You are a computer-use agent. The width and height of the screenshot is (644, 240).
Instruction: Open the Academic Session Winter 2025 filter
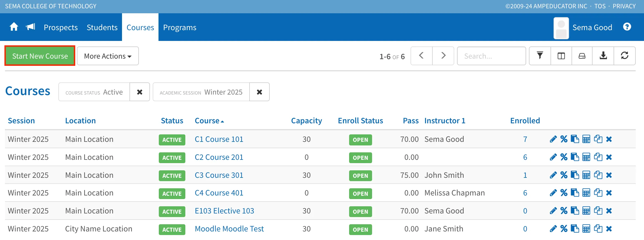(201, 92)
